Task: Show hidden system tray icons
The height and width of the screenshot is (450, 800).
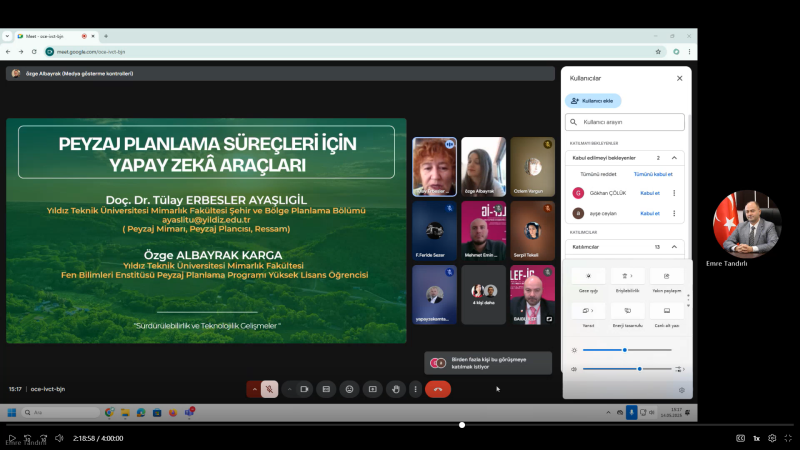Action: [608, 412]
